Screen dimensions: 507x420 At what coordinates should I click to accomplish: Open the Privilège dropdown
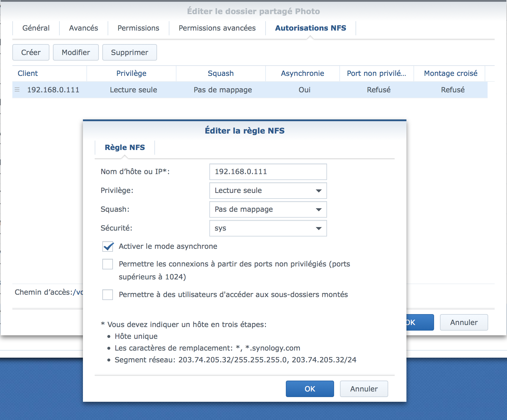pyautogui.click(x=268, y=191)
